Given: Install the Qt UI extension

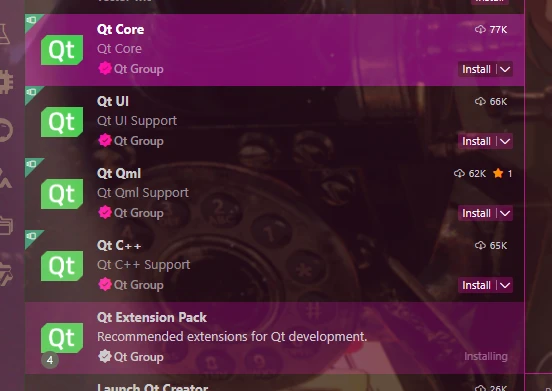Looking at the screenshot, I should pos(476,141).
